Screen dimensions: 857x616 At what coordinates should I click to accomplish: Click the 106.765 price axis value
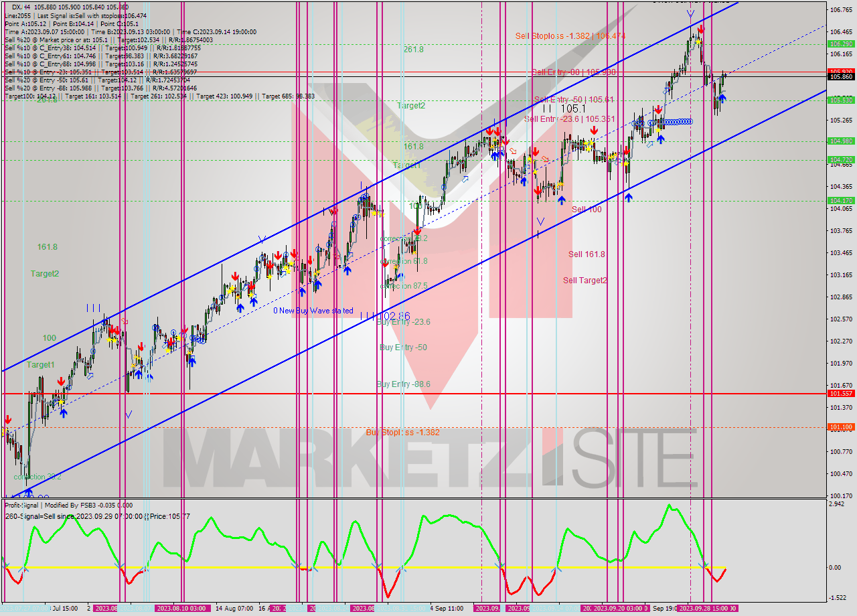(x=840, y=10)
